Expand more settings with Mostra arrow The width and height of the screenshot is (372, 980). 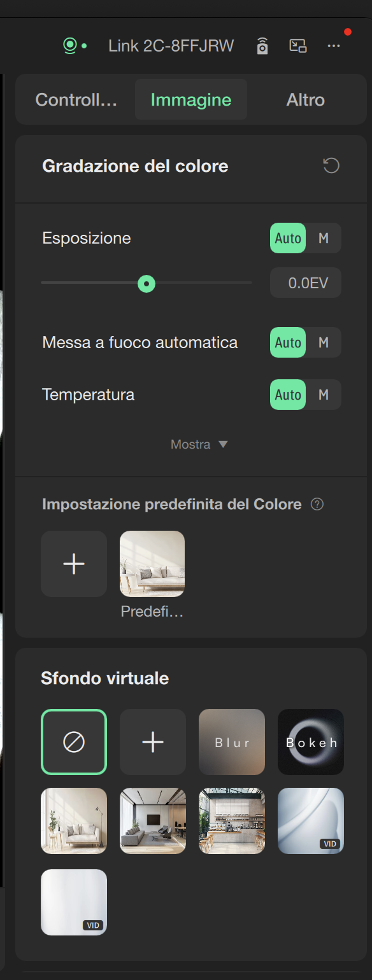click(x=199, y=444)
